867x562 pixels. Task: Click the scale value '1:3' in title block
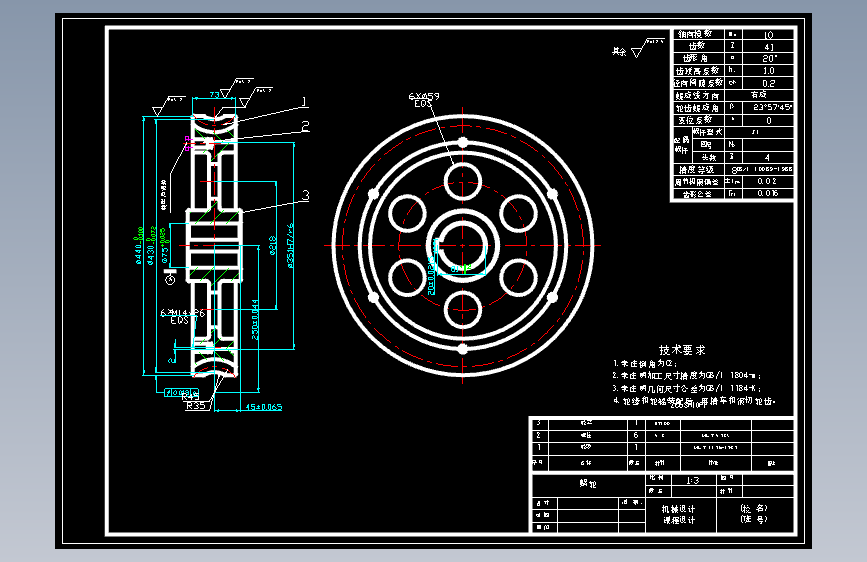click(x=693, y=480)
